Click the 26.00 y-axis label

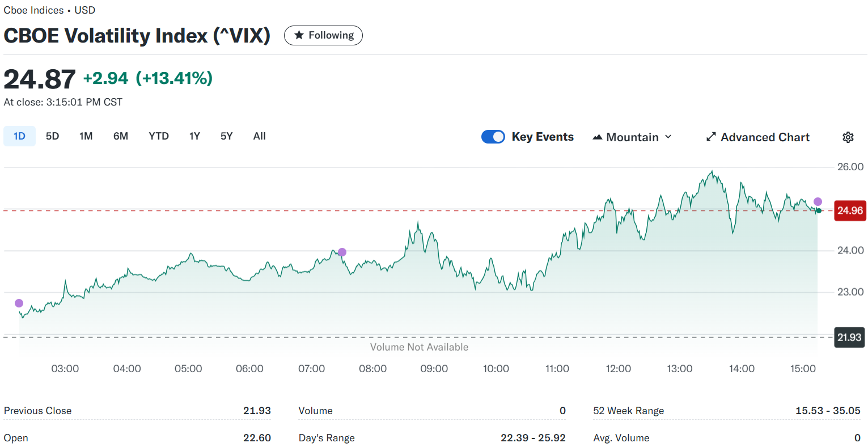pyautogui.click(x=850, y=167)
